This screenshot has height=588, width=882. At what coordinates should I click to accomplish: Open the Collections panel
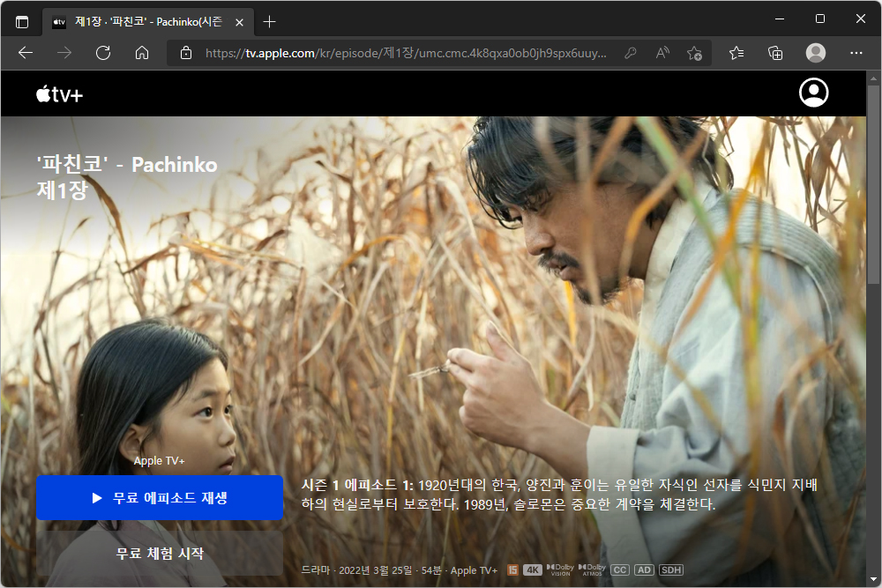(x=775, y=53)
